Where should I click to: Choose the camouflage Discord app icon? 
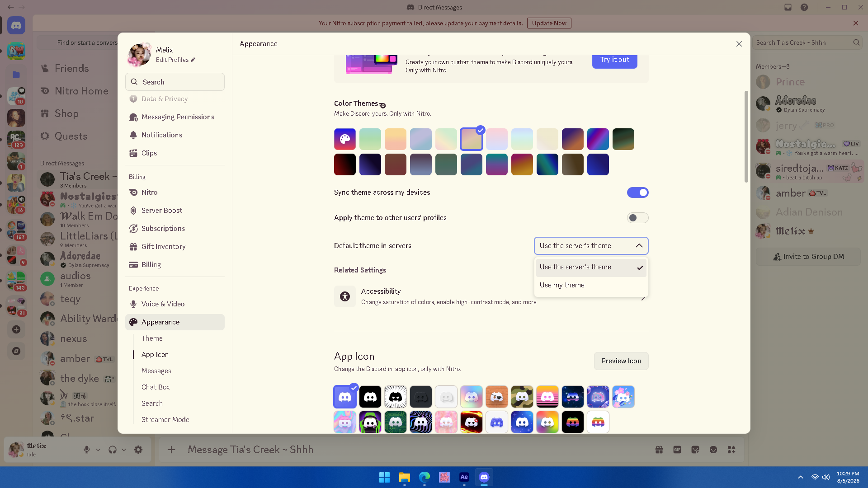[522, 397]
